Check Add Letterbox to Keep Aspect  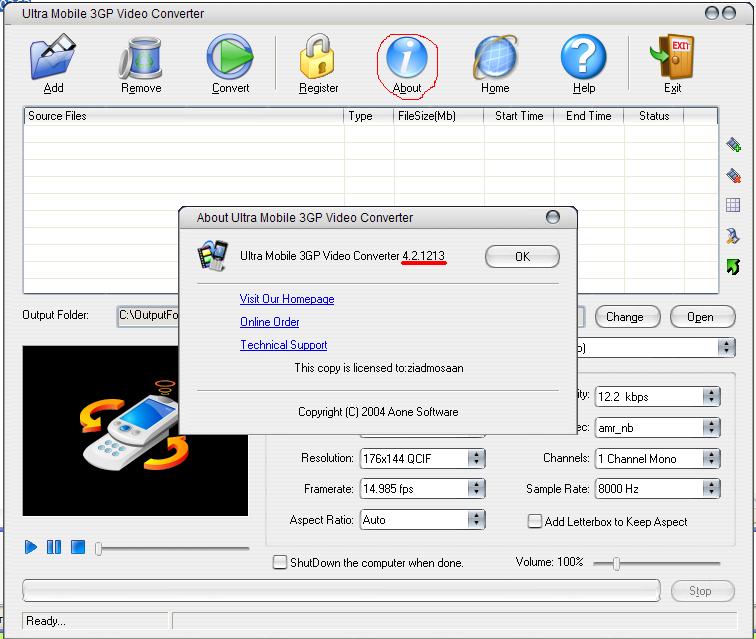coord(535,521)
